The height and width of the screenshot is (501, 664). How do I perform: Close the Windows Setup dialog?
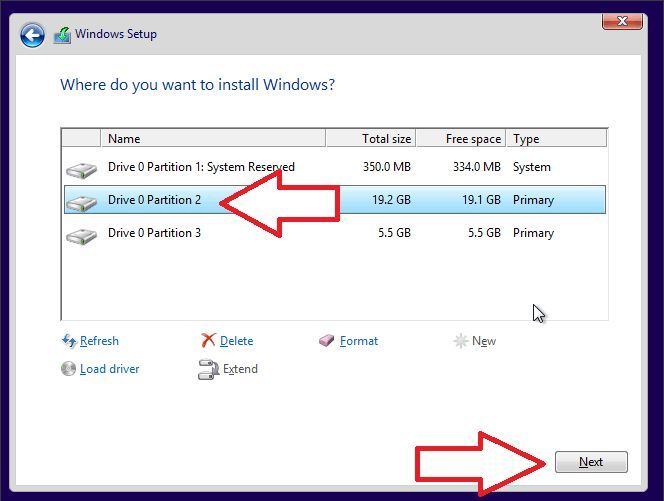pos(622,21)
